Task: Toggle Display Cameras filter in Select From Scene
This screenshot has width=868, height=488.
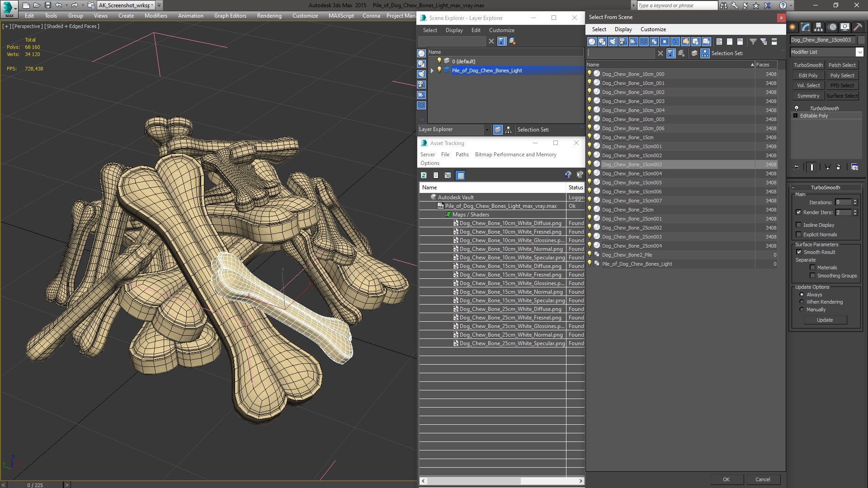Action: (x=623, y=42)
